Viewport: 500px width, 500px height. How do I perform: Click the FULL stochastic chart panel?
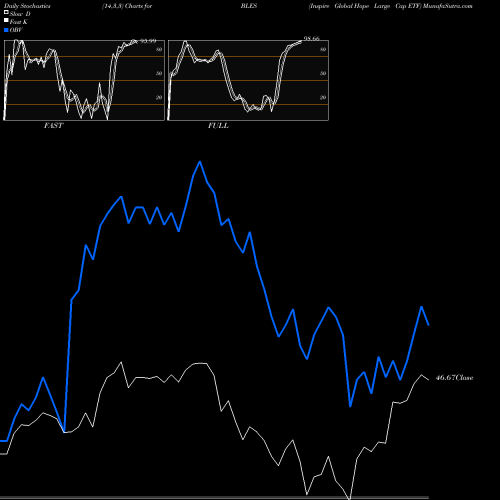(x=248, y=80)
